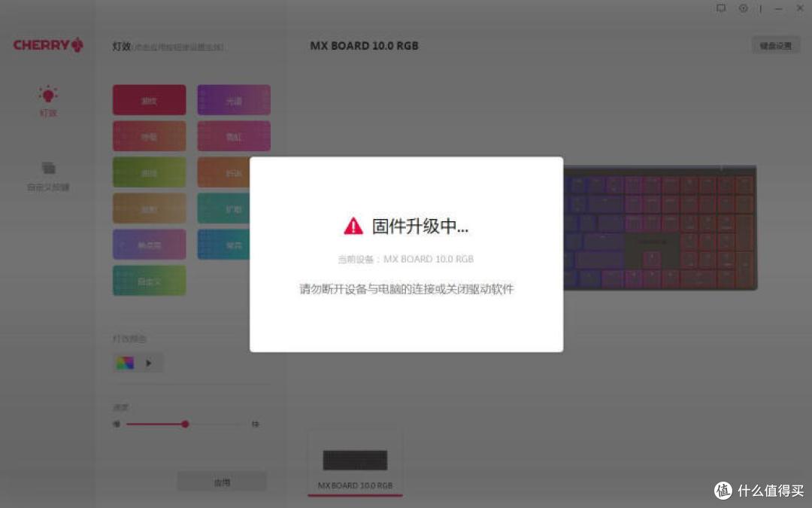Select the violet-pink gradient effect tile
The image size is (812, 508).
point(149,245)
